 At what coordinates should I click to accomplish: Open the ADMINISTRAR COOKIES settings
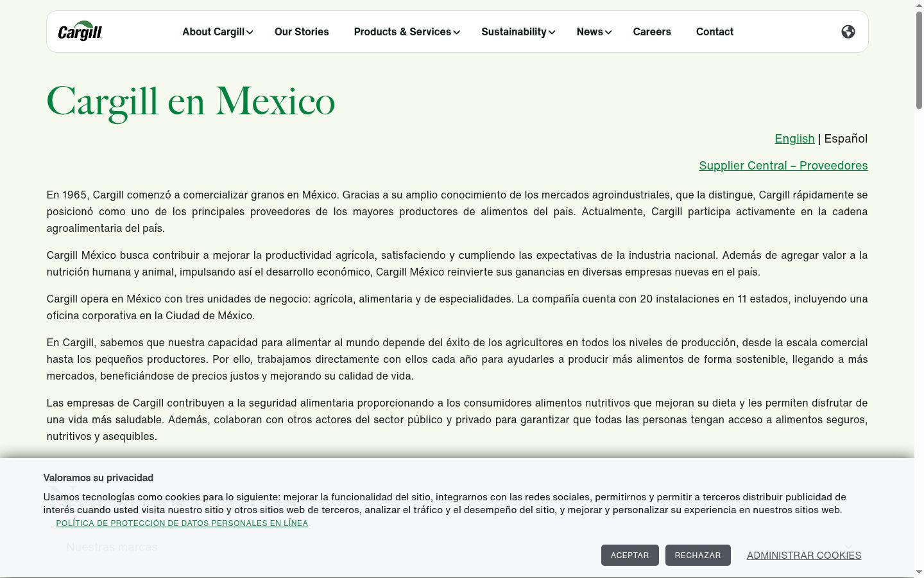coord(804,556)
